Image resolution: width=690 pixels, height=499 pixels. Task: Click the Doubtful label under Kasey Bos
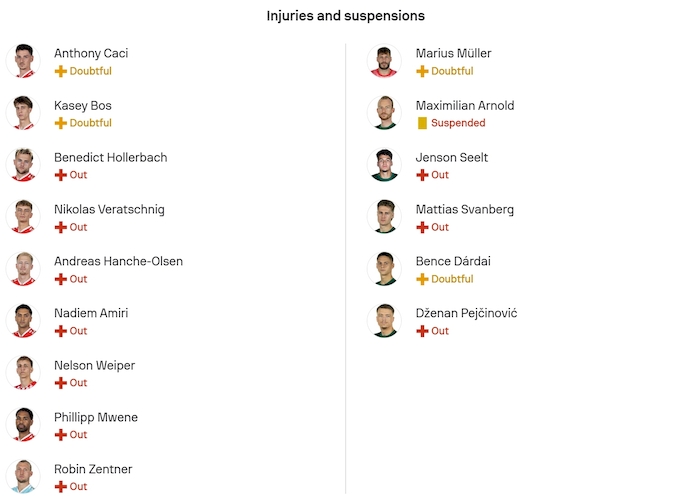point(90,123)
